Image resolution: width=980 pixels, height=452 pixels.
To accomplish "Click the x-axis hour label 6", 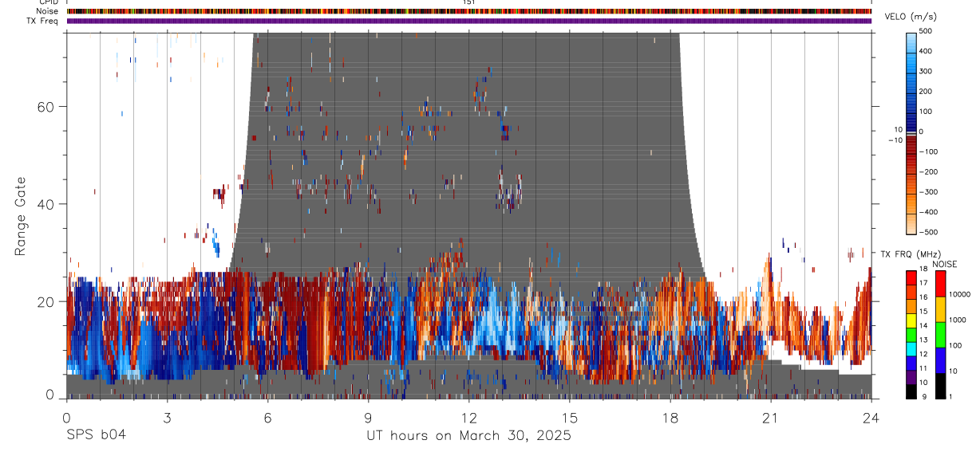I will pyautogui.click(x=267, y=417).
